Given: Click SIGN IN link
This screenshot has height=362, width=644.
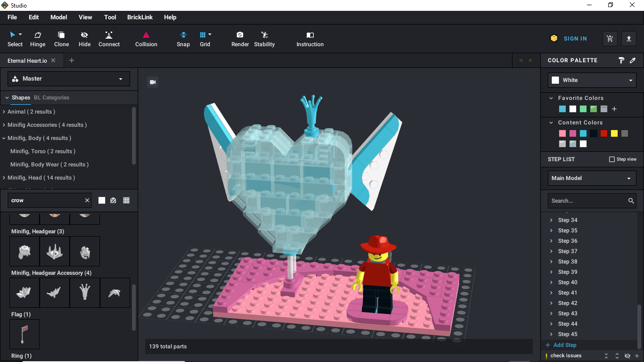Looking at the screenshot, I should (x=575, y=39).
